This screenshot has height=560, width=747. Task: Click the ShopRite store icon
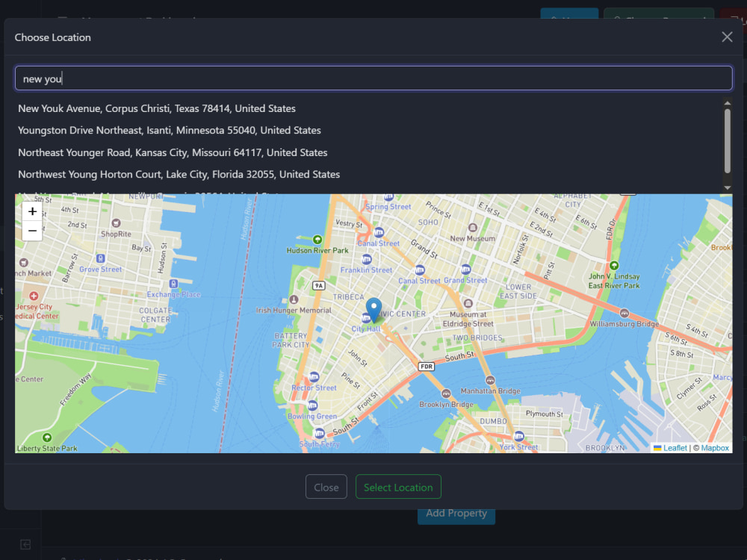tap(116, 223)
